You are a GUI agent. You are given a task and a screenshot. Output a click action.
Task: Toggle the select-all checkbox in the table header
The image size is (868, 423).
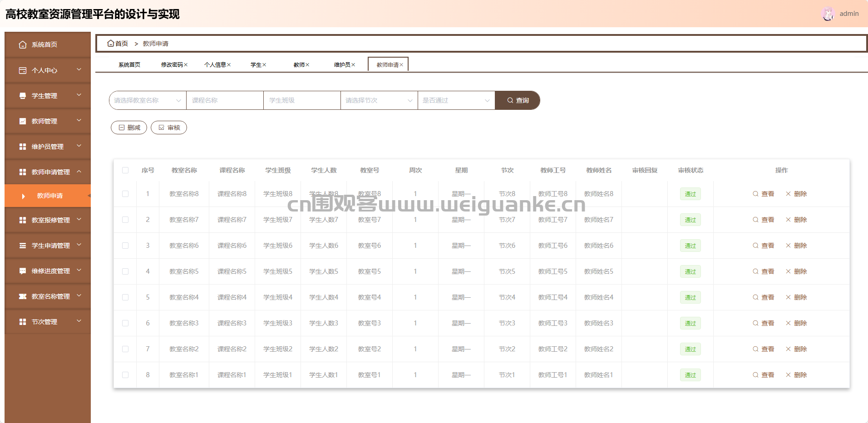click(125, 170)
